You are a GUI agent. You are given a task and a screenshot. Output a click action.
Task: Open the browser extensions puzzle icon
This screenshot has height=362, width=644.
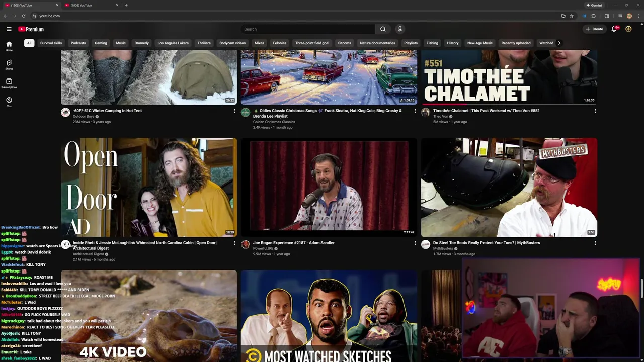coord(593,16)
